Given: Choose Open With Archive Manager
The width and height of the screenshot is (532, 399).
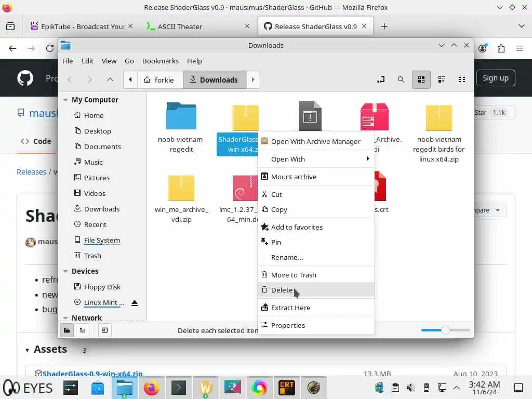Looking at the screenshot, I should 316,141.
